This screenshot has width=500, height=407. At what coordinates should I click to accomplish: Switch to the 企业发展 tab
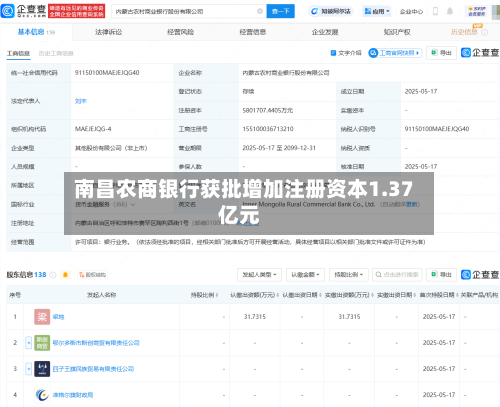[325, 32]
